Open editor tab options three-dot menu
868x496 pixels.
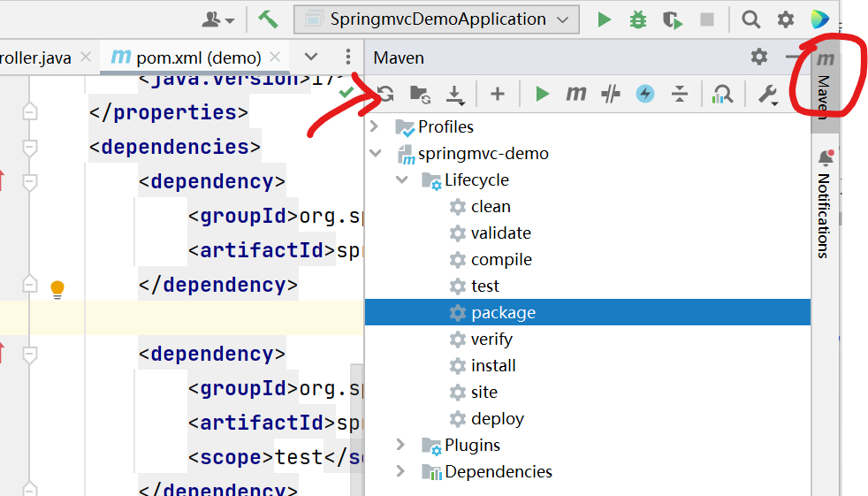[x=347, y=57]
